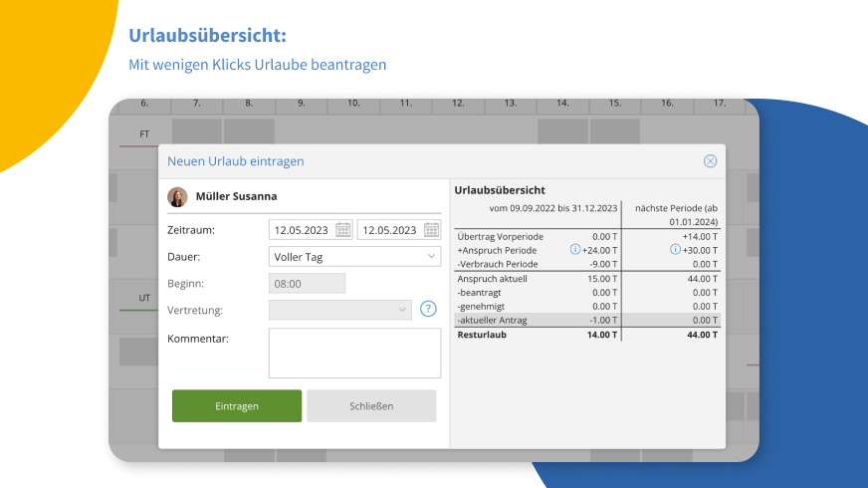868x488 pixels.
Task: Click the Übertrag Vorperiode row label
Action: click(501, 236)
